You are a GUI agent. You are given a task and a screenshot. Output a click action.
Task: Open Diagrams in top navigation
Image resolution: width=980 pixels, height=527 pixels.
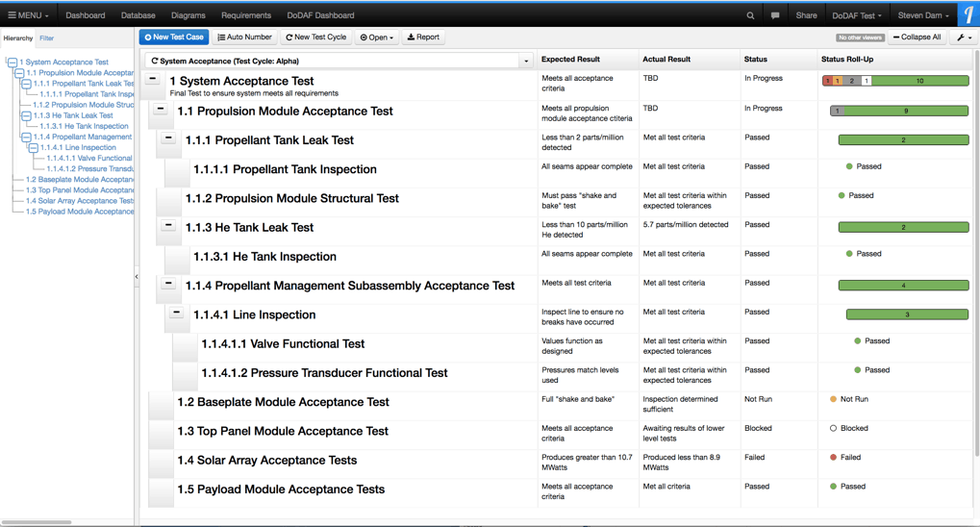coord(188,15)
